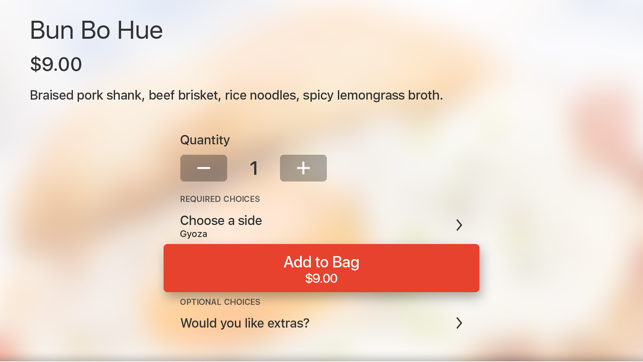The height and width of the screenshot is (362, 643).
Task: Select the Gyoza side selection label
Action: tap(194, 234)
